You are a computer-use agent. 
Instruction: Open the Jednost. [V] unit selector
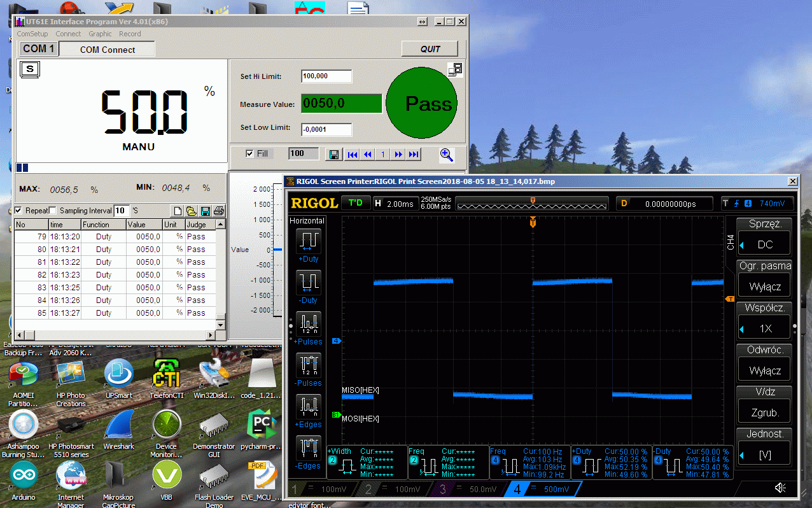point(764,455)
